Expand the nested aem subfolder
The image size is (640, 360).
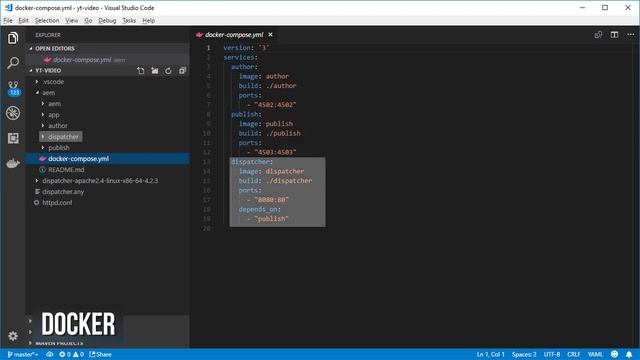[x=54, y=104]
